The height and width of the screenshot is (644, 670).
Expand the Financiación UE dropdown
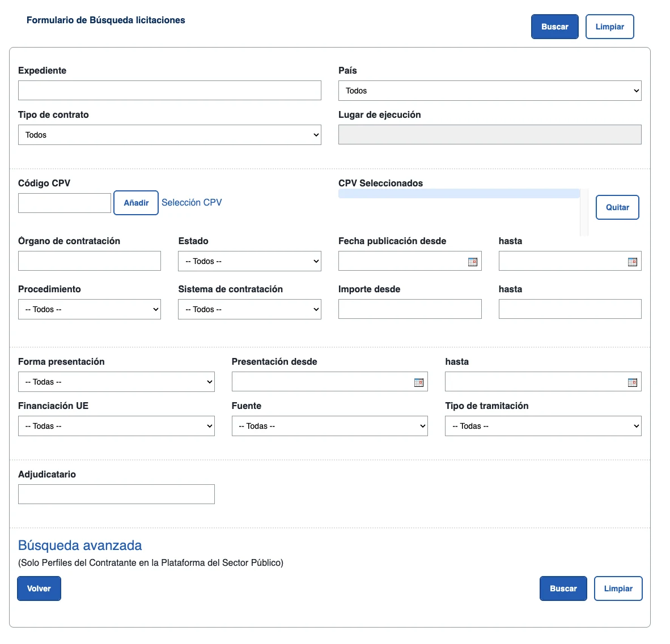[116, 426]
